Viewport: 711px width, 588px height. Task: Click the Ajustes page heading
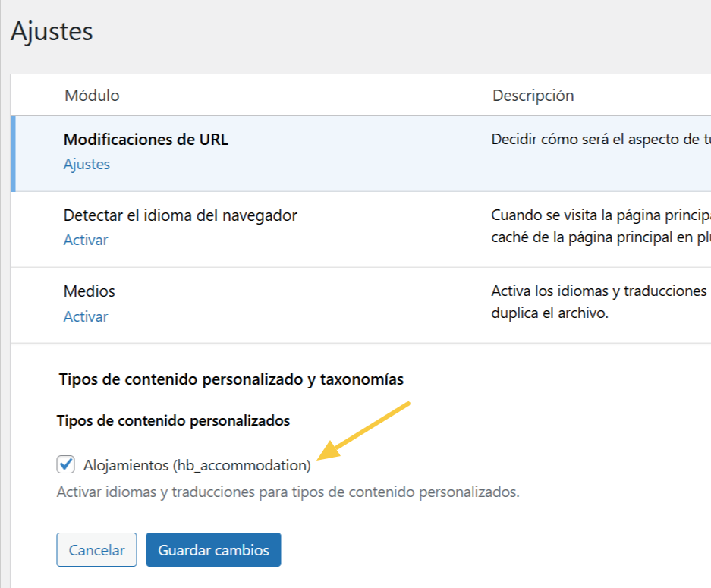tap(52, 32)
